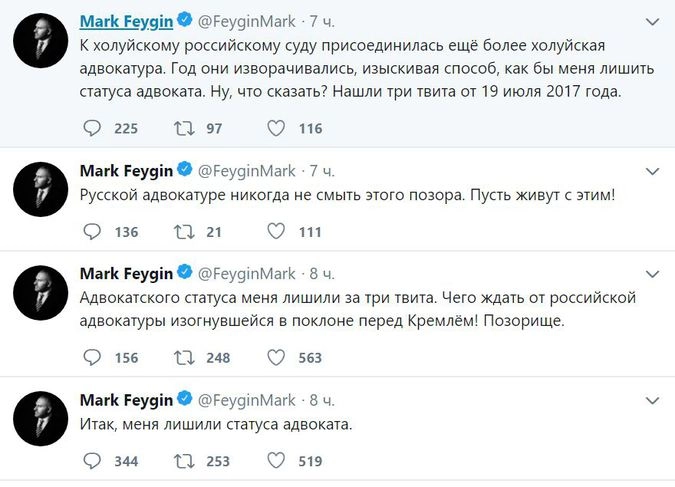Open the first tweet's options chevron
The width and height of the screenshot is (675, 487).
652,21
